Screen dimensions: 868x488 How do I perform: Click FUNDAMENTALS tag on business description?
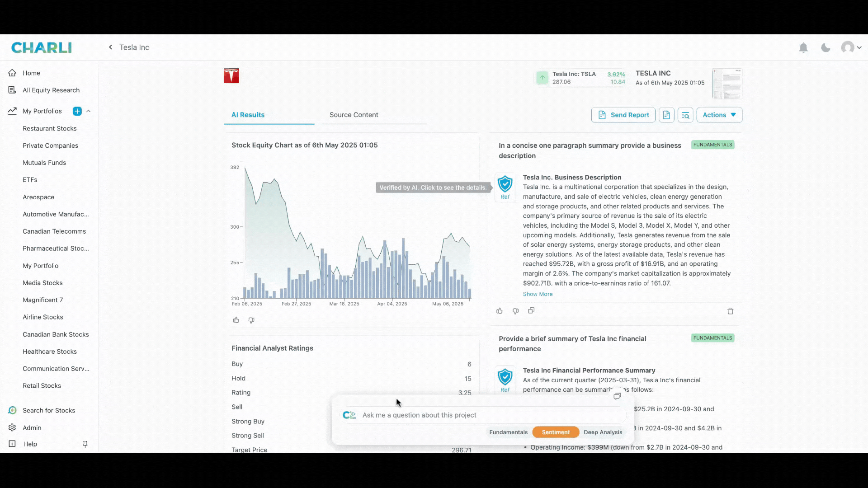(x=712, y=145)
